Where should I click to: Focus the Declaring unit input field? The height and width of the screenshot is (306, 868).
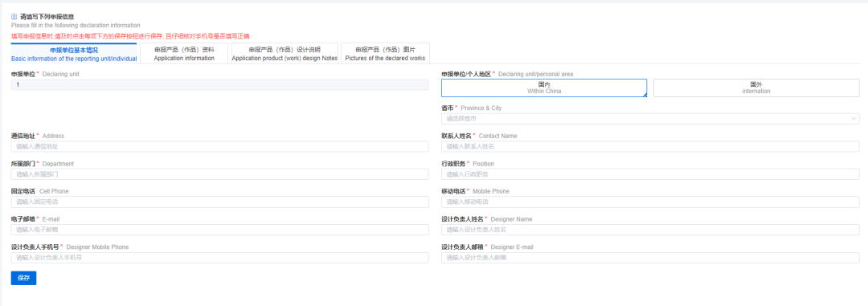tap(219, 84)
